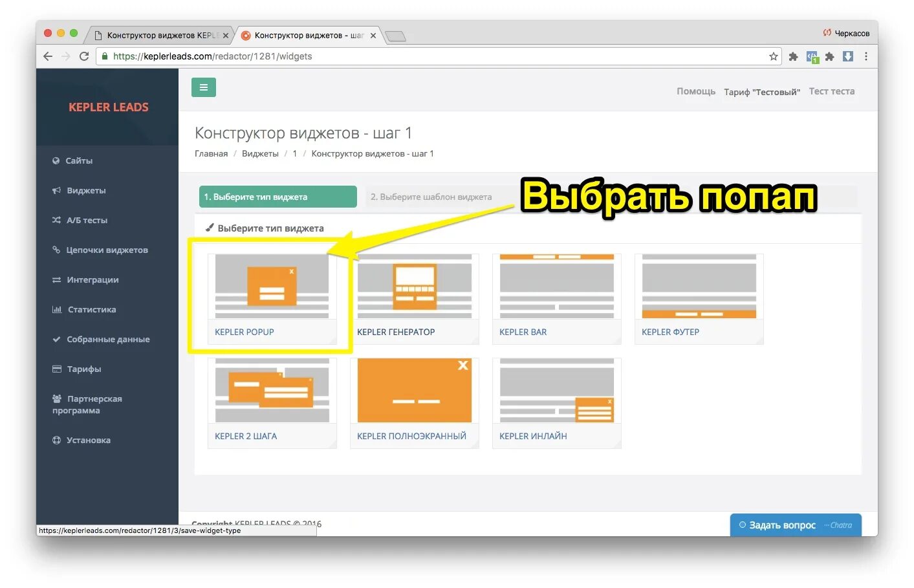Select the KEPLER ИНЛАЙН widget thumbnail

[x=556, y=390]
